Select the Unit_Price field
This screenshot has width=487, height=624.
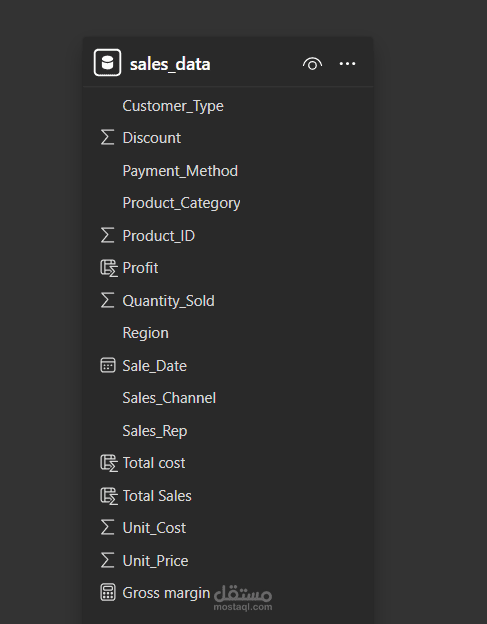pos(155,561)
